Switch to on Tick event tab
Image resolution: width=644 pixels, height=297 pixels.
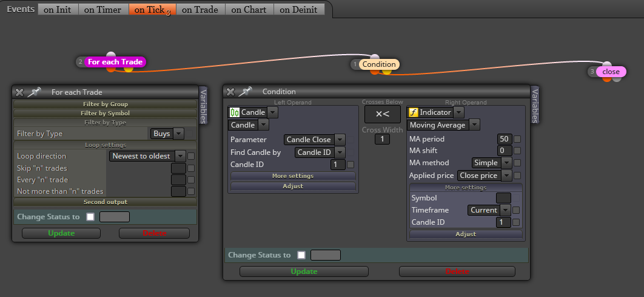[152, 10]
